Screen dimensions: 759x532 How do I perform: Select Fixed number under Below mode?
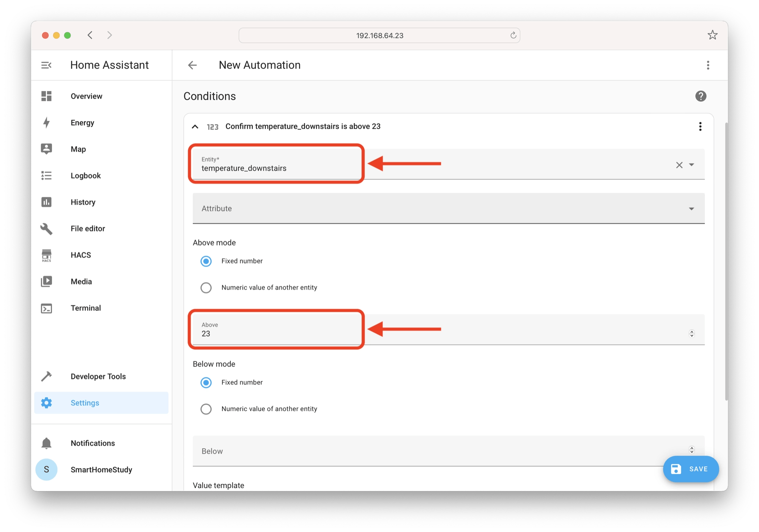[206, 383]
